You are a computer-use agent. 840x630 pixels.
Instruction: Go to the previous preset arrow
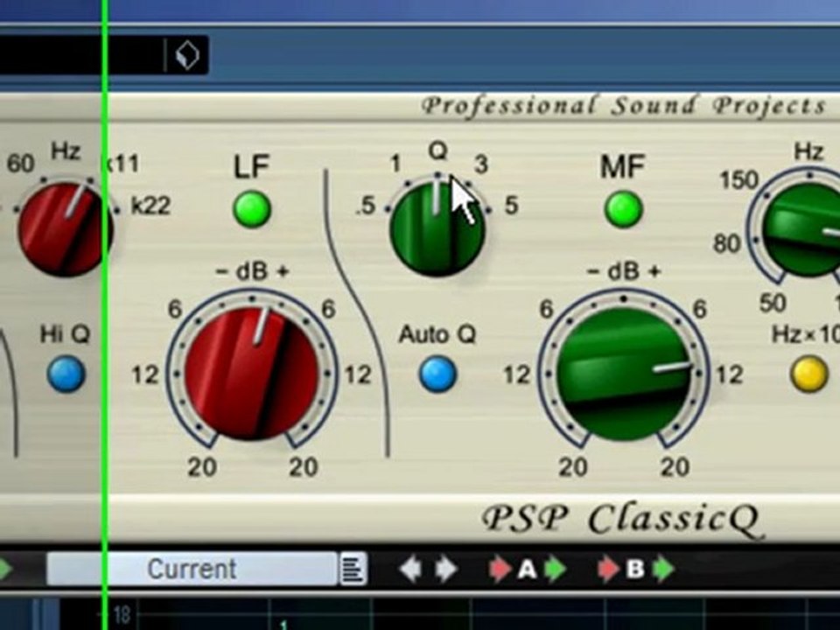pos(411,569)
